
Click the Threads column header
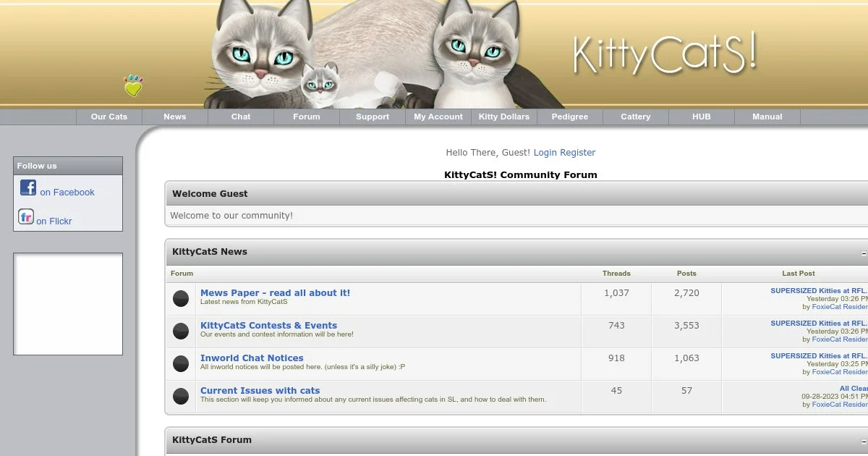point(616,274)
